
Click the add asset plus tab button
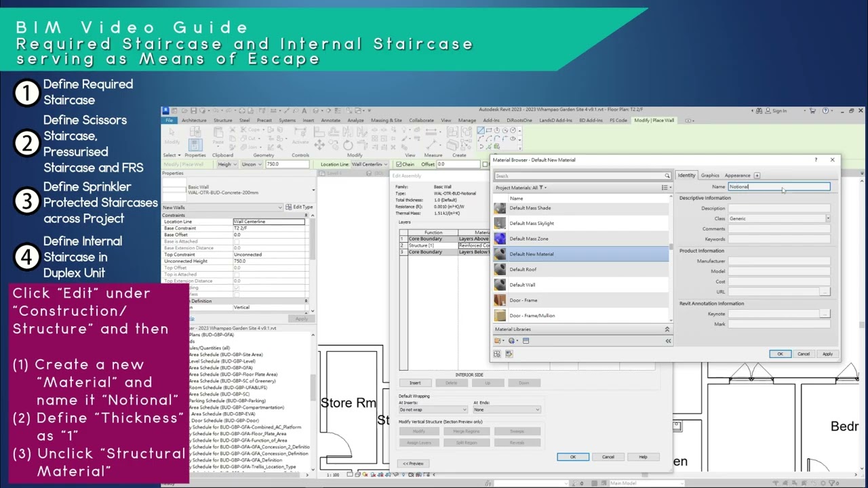click(x=757, y=176)
